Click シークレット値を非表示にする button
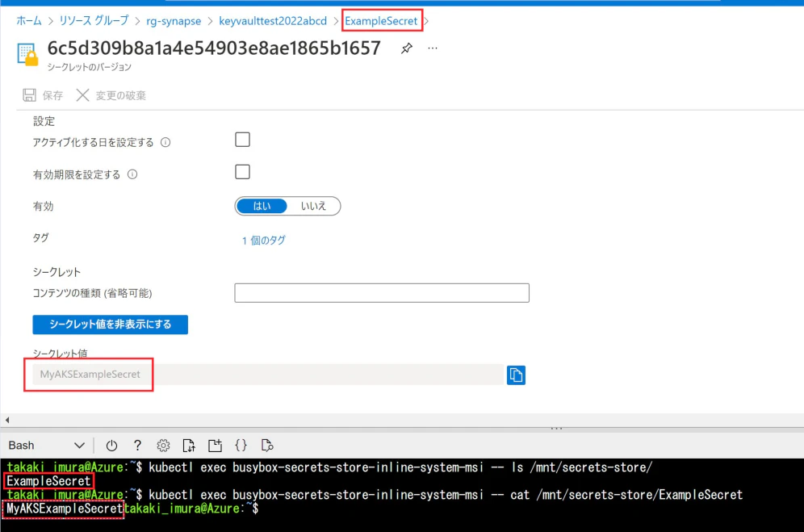The height and width of the screenshot is (532, 804). point(111,325)
